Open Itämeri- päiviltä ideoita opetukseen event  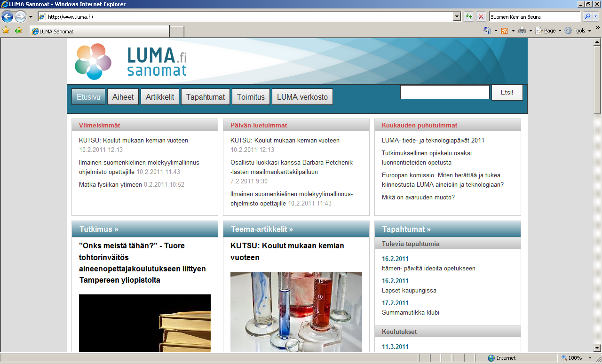click(428, 268)
